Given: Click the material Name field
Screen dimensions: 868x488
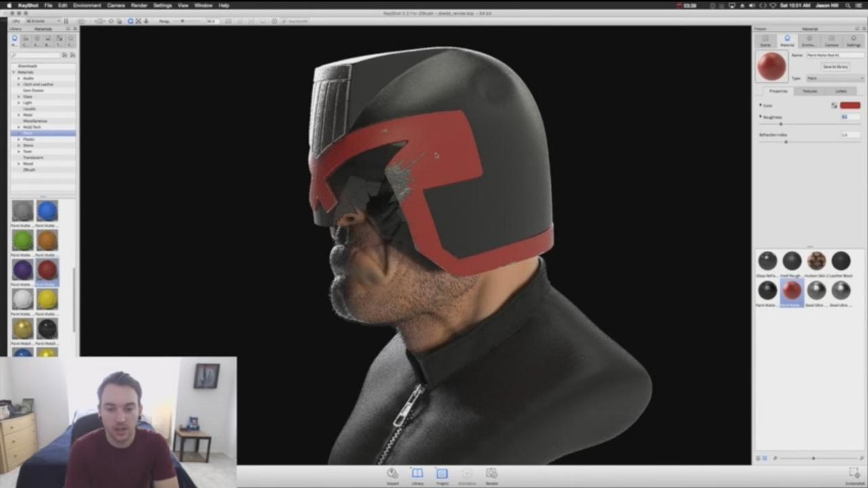Looking at the screenshot, I should tap(835, 55).
